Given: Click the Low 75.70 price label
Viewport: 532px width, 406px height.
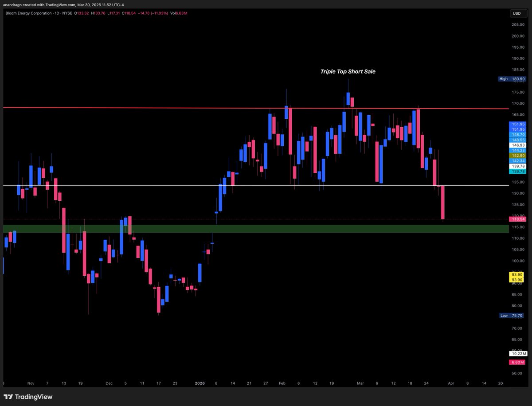Looking at the screenshot, I should tap(512, 316).
